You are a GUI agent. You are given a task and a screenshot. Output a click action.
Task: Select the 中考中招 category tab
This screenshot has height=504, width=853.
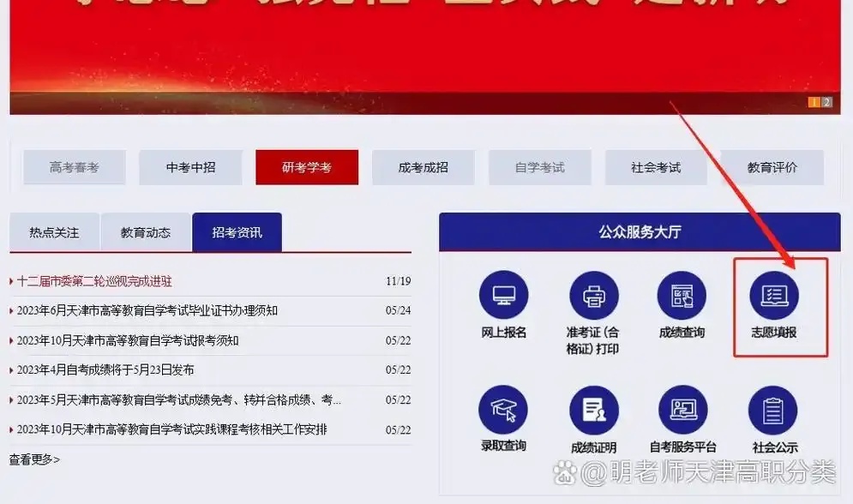tap(190, 167)
